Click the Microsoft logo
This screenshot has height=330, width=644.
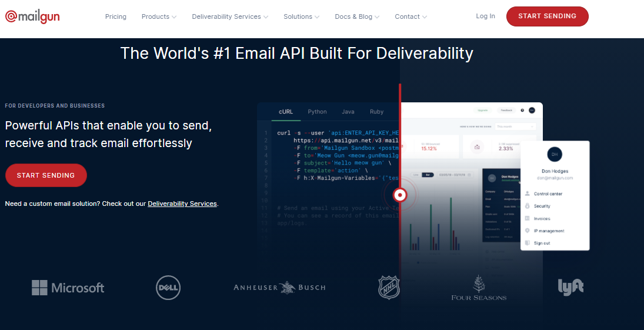click(x=68, y=288)
